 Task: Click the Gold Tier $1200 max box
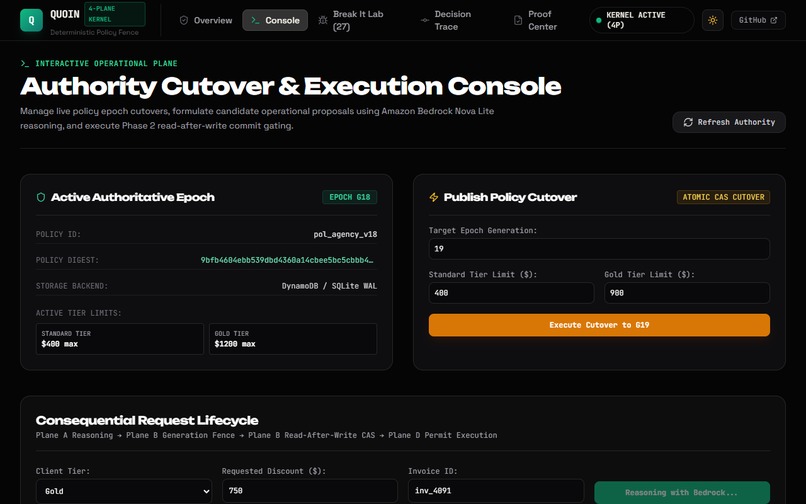[x=293, y=339]
